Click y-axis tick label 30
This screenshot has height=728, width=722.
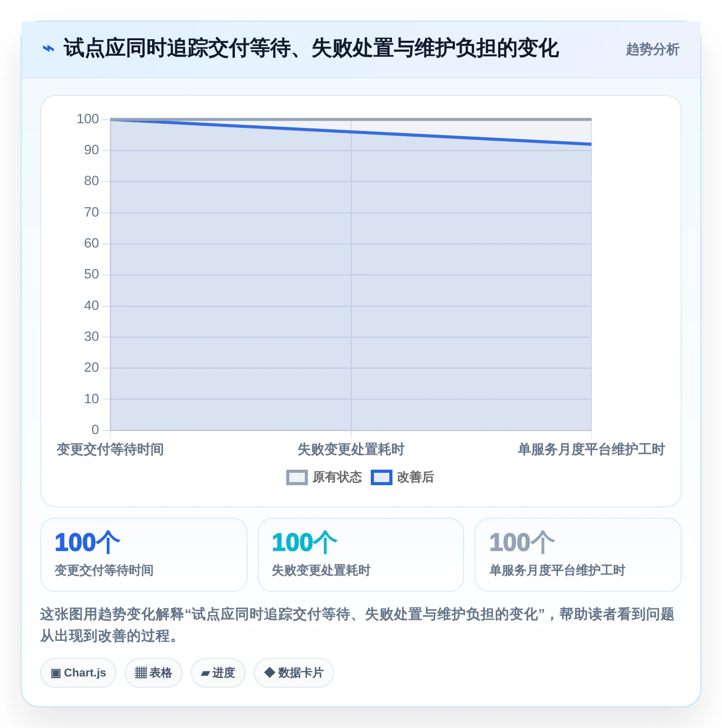point(91,337)
